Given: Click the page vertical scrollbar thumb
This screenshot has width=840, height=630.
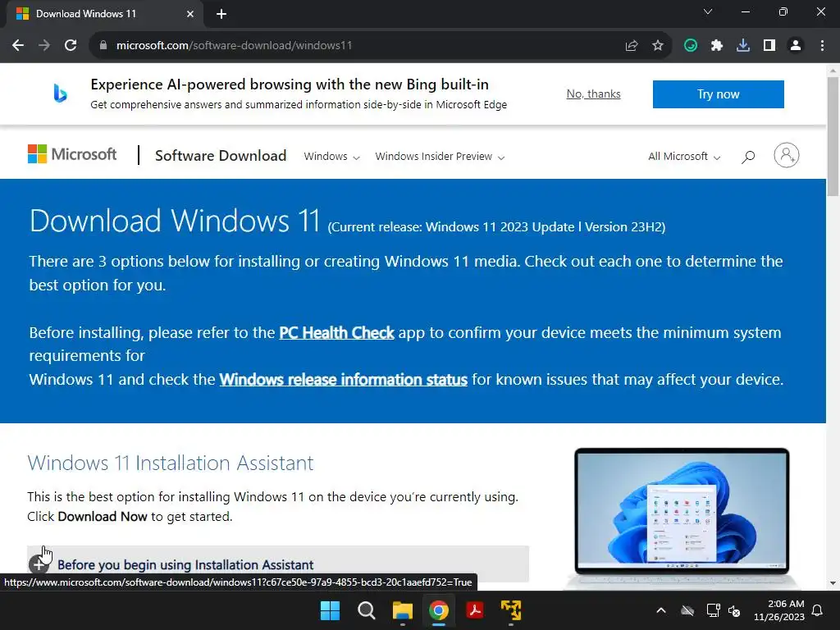Looking at the screenshot, I should (x=833, y=137).
